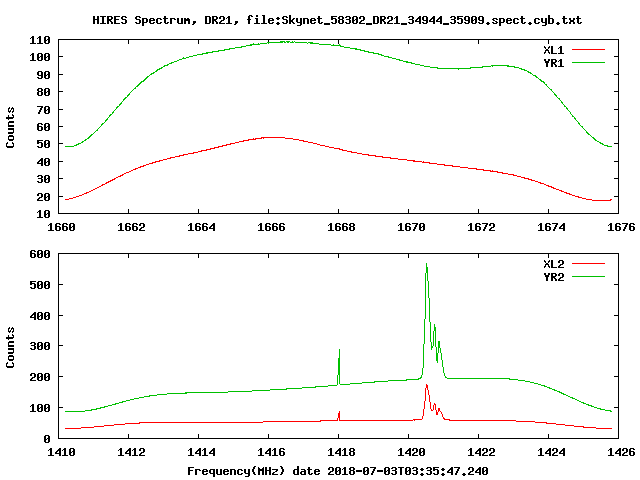Click the 1672 tick label
Viewport: 640px width, 480px height.
481,227
